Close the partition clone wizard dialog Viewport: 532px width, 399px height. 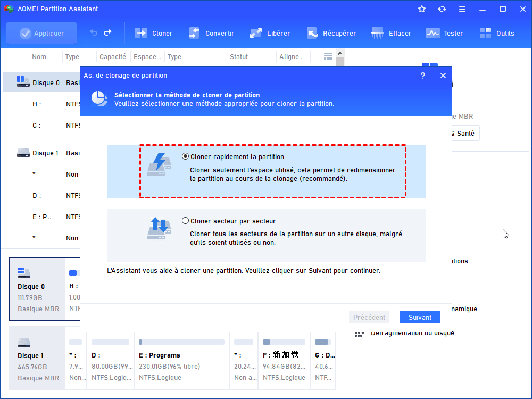[x=443, y=76]
